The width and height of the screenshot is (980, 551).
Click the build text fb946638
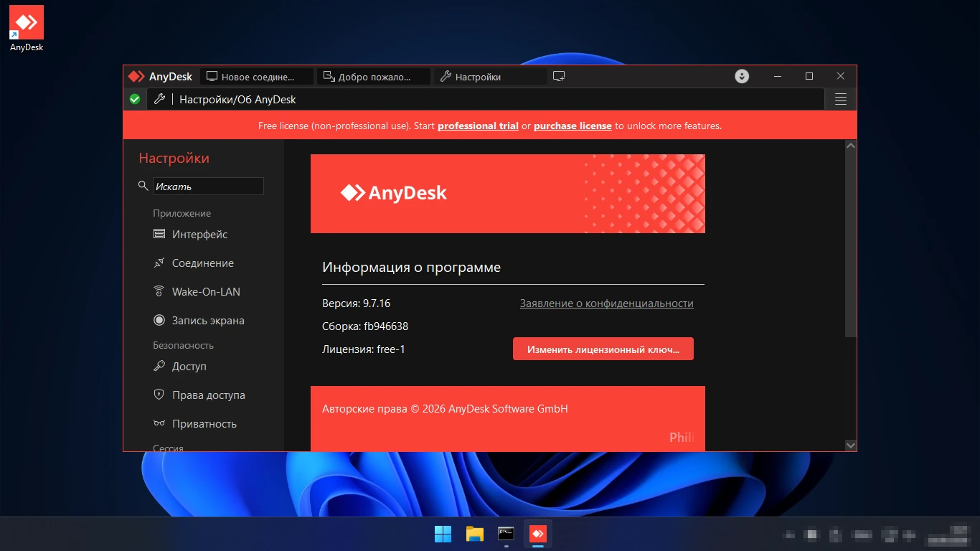click(x=386, y=326)
